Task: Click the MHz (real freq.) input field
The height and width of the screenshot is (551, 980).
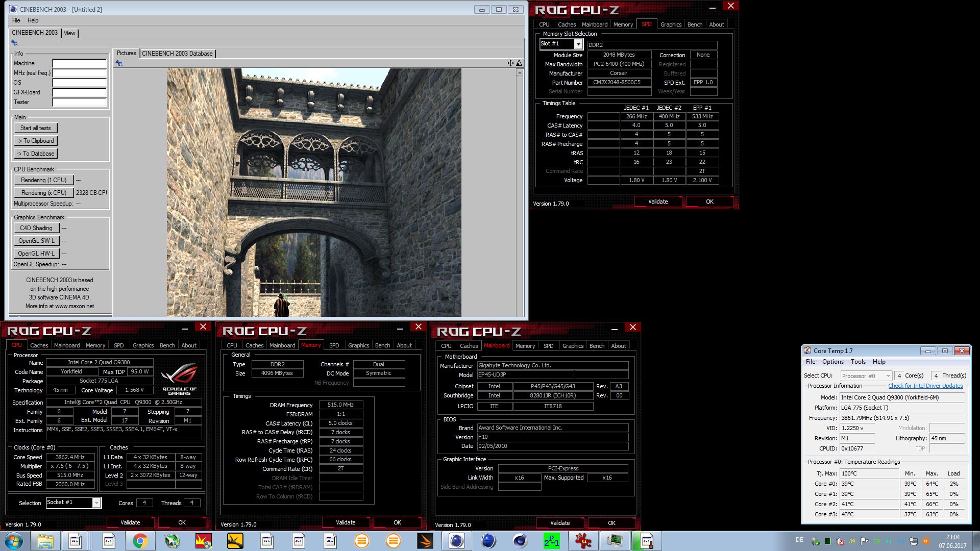Action: click(x=80, y=73)
